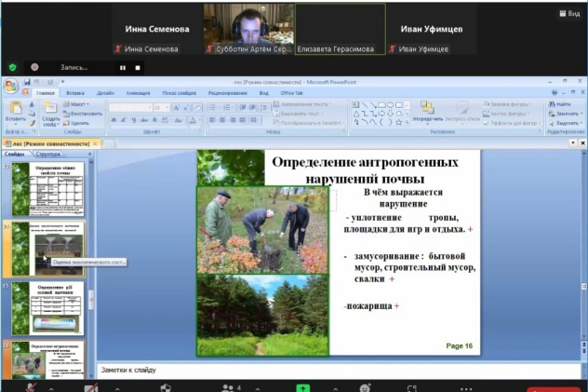
Task: Toggle strikethrough (abc) formatting
Action: coord(144,120)
